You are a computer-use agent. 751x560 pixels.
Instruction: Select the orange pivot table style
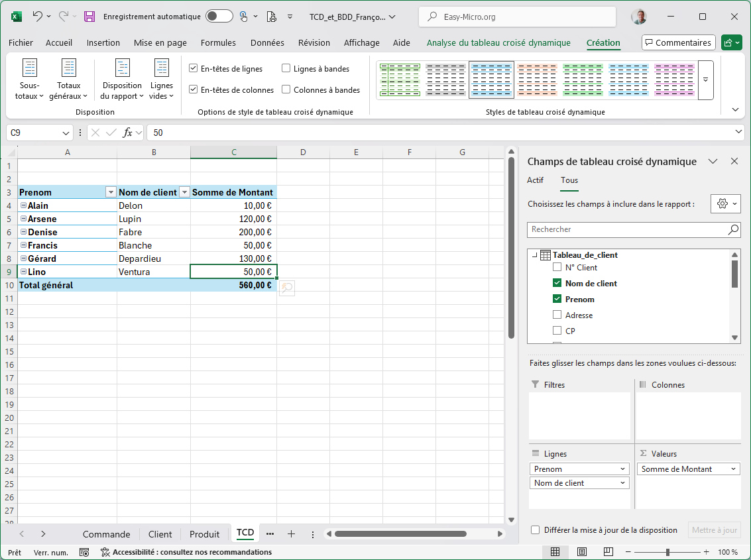537,80
